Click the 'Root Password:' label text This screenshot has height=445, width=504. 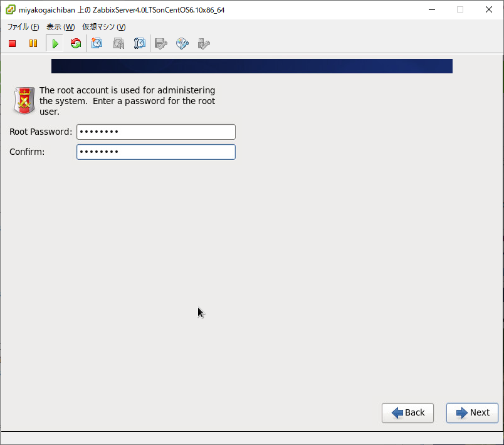pyautogui.click(x=41, y=132)
